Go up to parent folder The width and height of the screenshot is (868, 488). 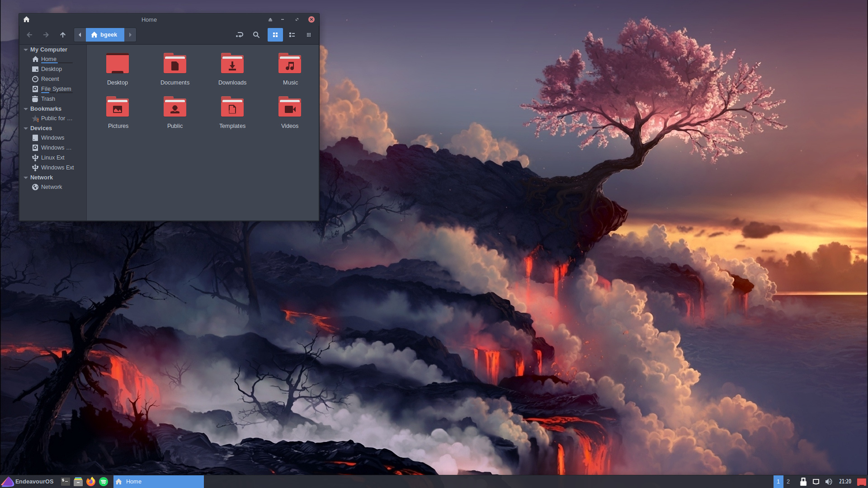tap(63, 35)
